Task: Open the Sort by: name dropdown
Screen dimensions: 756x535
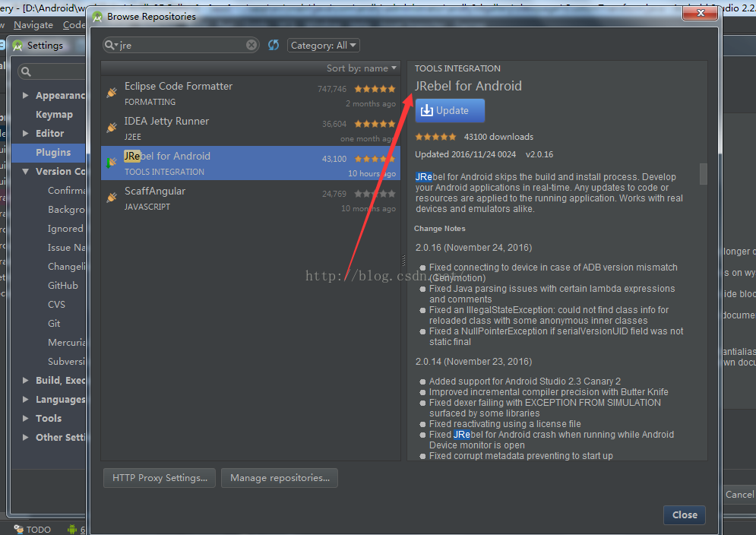Action: pos(362,68)
